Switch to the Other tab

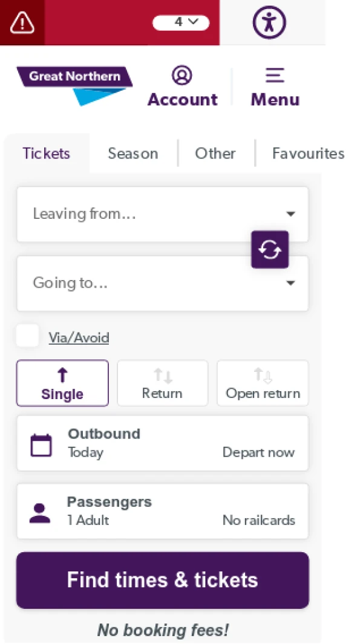click(215, 154)
